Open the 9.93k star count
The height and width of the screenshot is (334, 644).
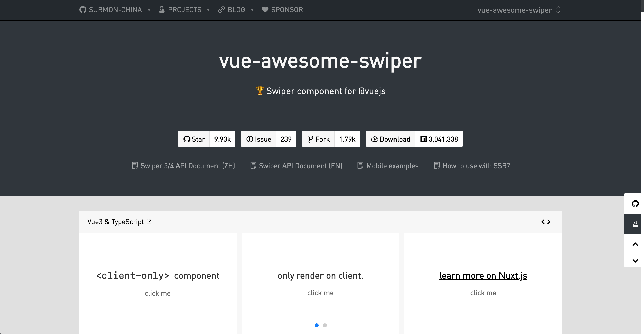click(223, 139)
